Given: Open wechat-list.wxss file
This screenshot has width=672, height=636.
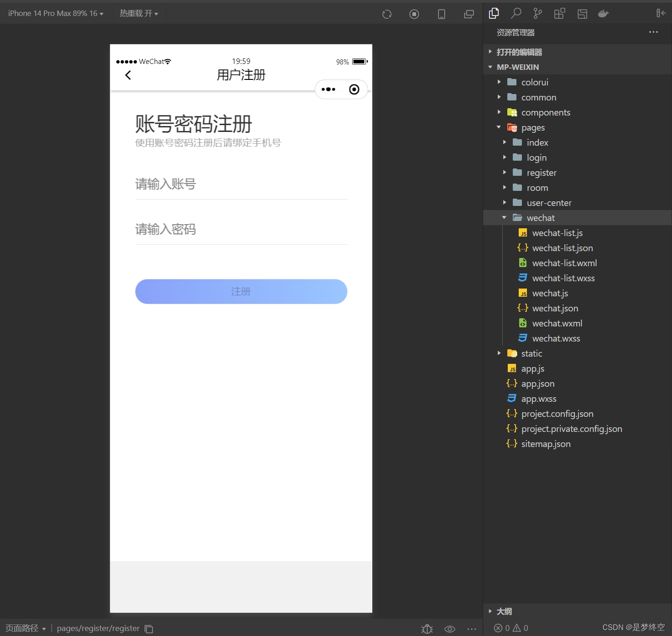Looking at the screenshot, I should coord(577,278).
